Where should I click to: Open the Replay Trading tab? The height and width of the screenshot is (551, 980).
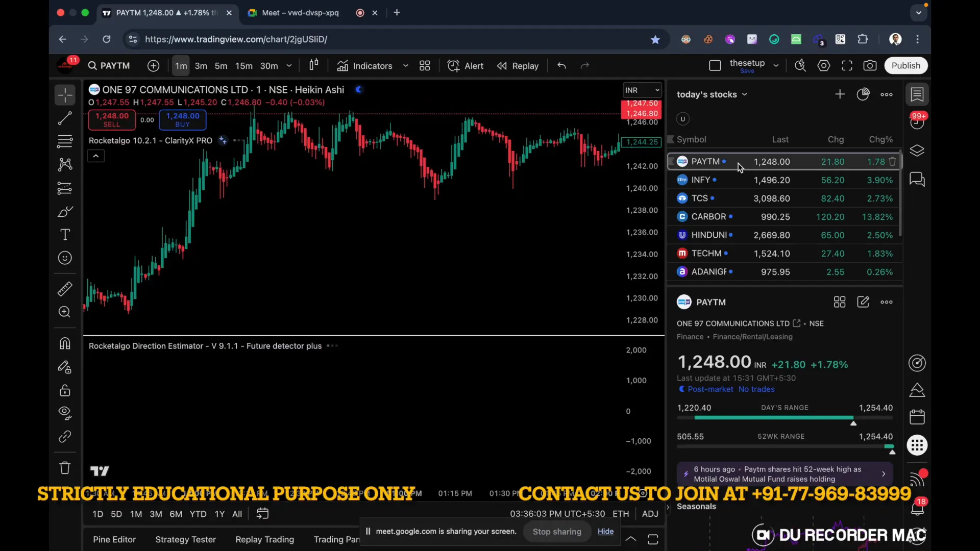pos(265,539)
